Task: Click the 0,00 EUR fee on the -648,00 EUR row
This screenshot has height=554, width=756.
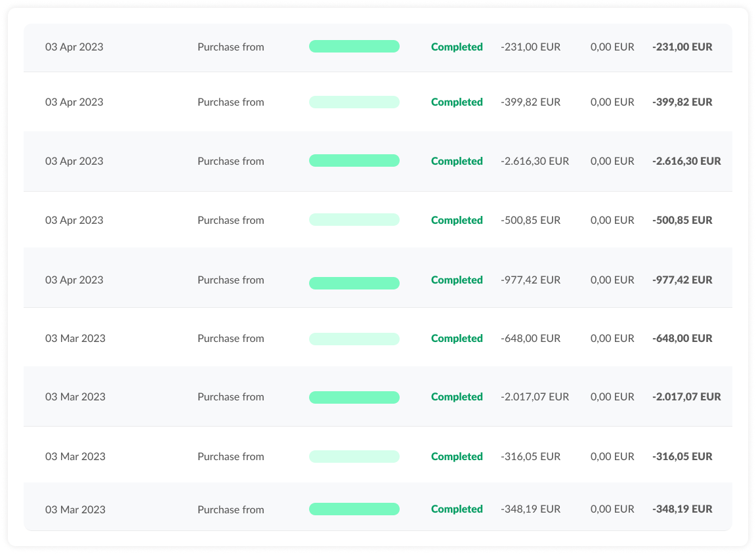Action: [x=613, y=338]
